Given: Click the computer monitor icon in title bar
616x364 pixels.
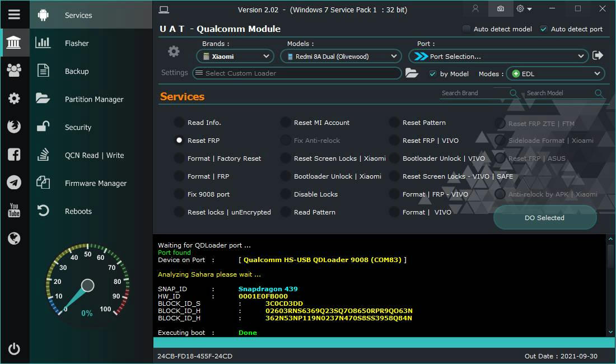Looking at the screenshot, I should click(164, 10).
